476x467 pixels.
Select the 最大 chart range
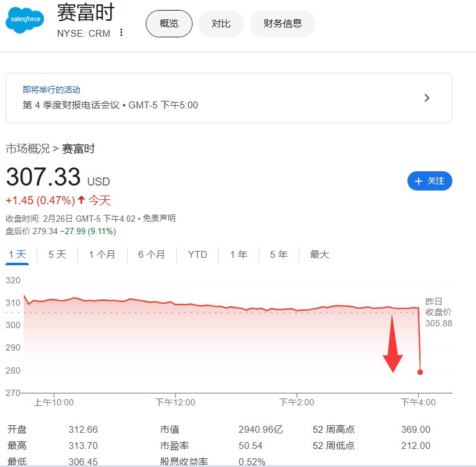click(320, 254)
